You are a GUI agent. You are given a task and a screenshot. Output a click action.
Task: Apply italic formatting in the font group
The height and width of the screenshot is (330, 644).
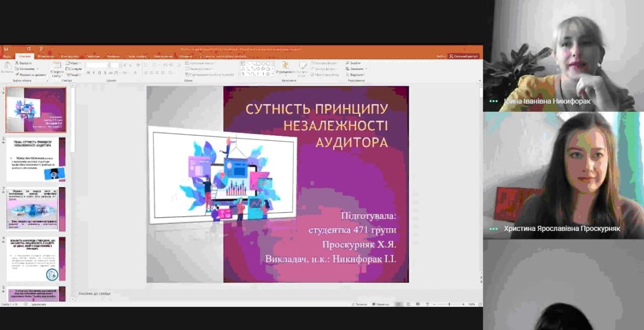[x=94, y=73]
